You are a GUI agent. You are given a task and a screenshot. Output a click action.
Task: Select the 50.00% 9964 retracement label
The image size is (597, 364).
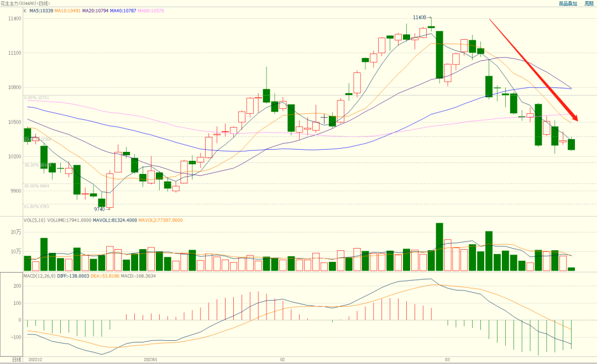point(36,186)
